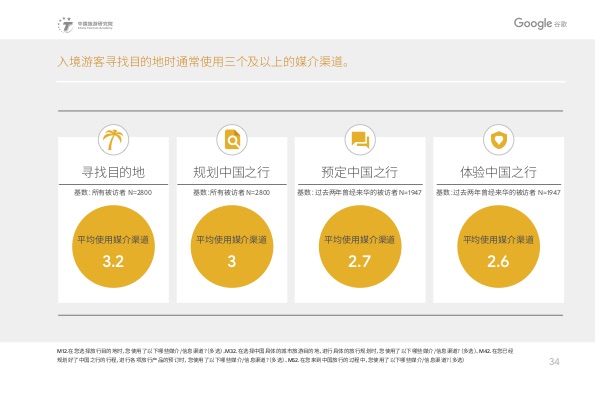595x396 pixels.
Task: Click the shield heart icon
Action: 498,139
